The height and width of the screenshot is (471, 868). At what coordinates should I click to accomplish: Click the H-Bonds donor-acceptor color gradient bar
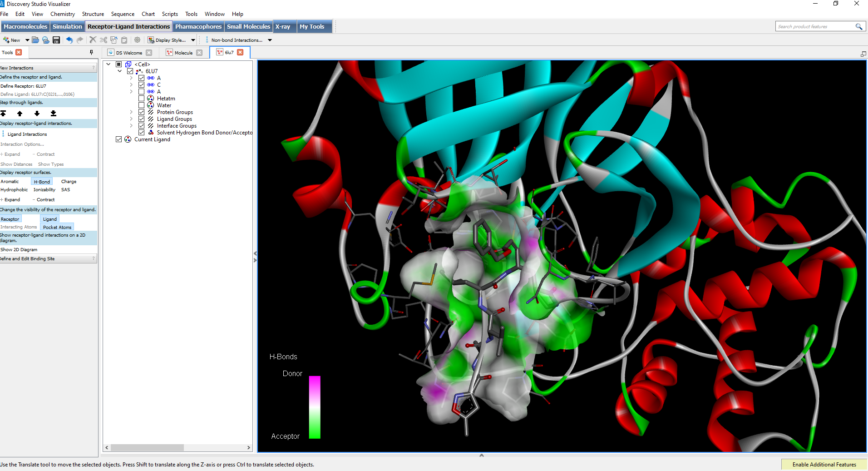(x=315, y=407)
